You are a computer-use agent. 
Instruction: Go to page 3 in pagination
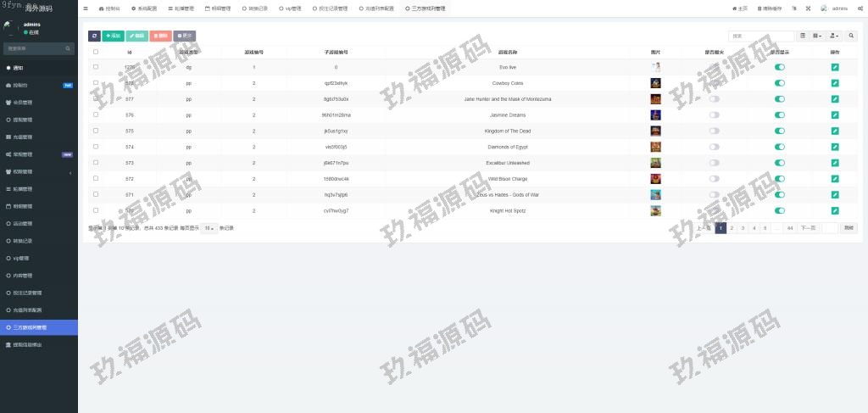click(x=743, y=228)
